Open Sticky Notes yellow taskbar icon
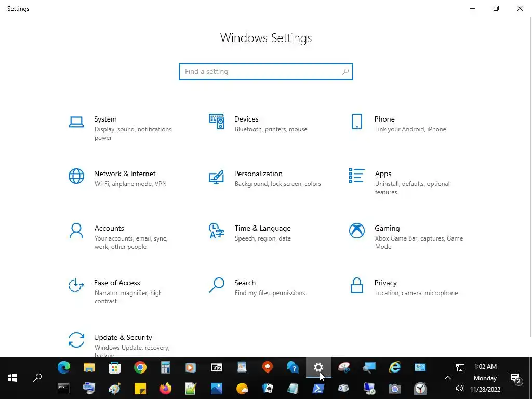 pos(140,389)
